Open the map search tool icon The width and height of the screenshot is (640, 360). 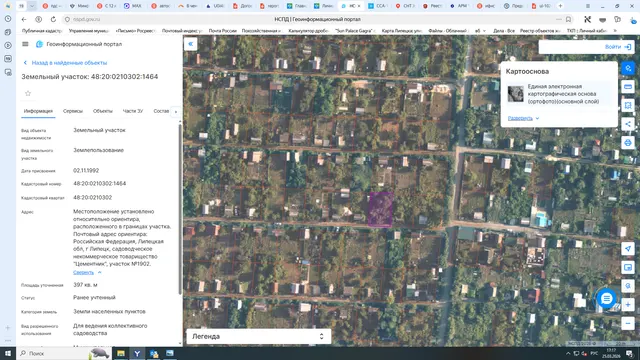(x=628, y=68)
